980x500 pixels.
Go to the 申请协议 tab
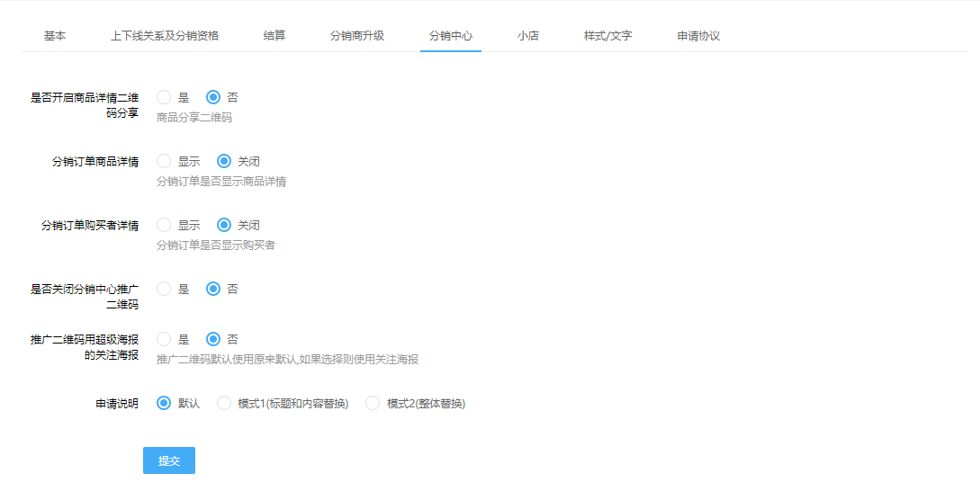698,36
